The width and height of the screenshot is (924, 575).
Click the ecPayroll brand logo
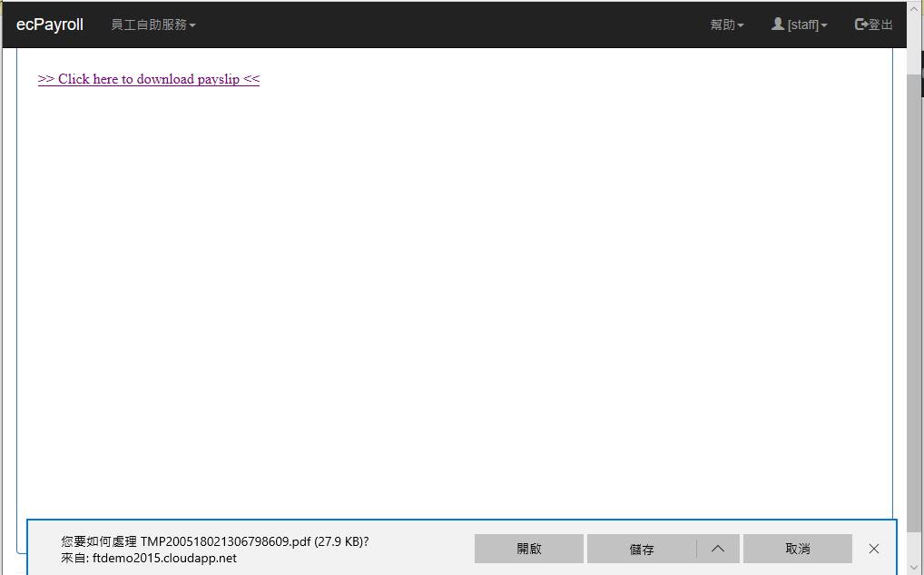[x=50, y=25]
